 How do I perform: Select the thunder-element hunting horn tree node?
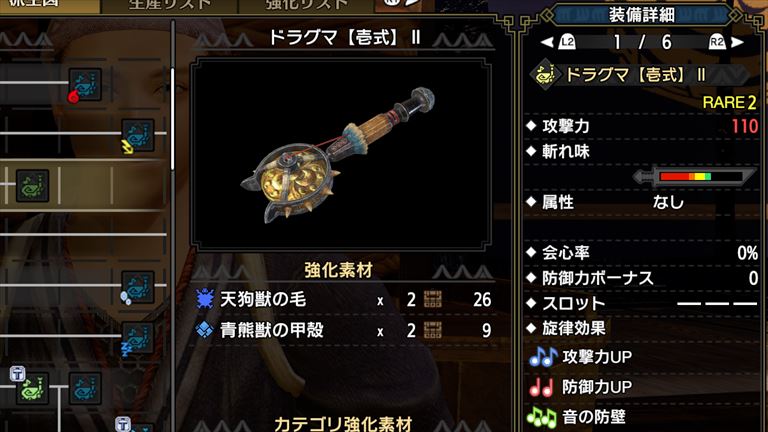(x=138, y=136)
